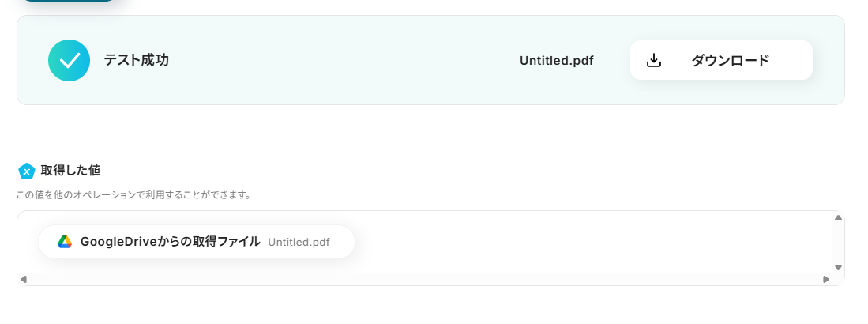Click the green test success checkmark icon

tap(69, 60)
